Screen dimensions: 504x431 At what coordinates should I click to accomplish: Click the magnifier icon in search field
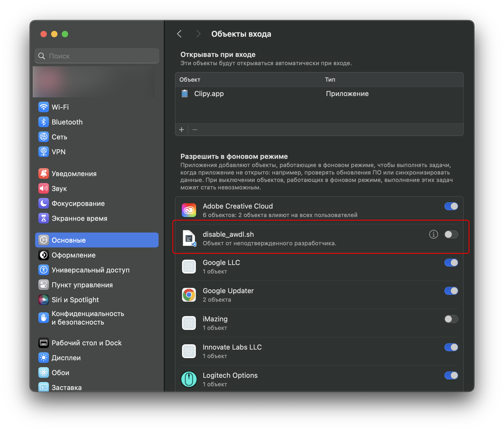pos(42,56)
